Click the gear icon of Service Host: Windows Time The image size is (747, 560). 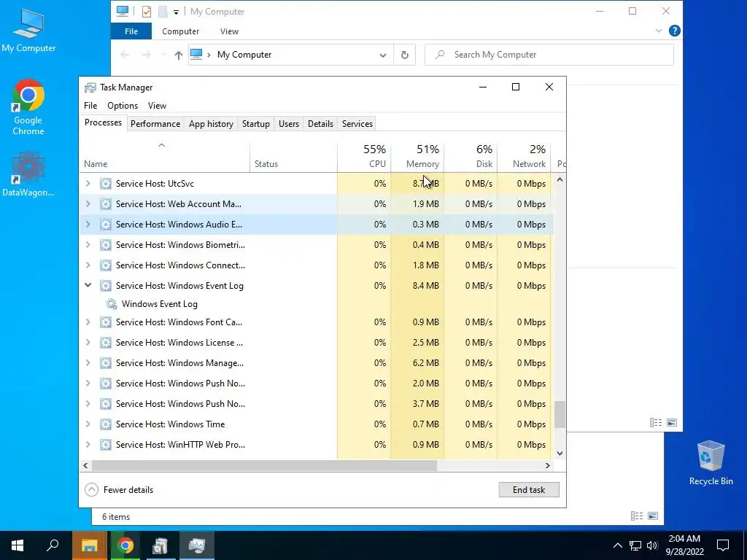pyautogui.click(x=105, y=424)
